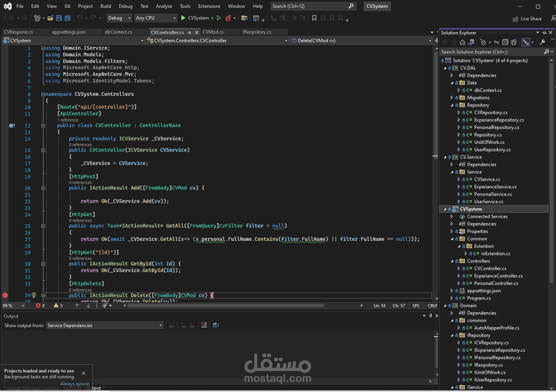Open the Any CPU platform dropdown

coord(156,18)
